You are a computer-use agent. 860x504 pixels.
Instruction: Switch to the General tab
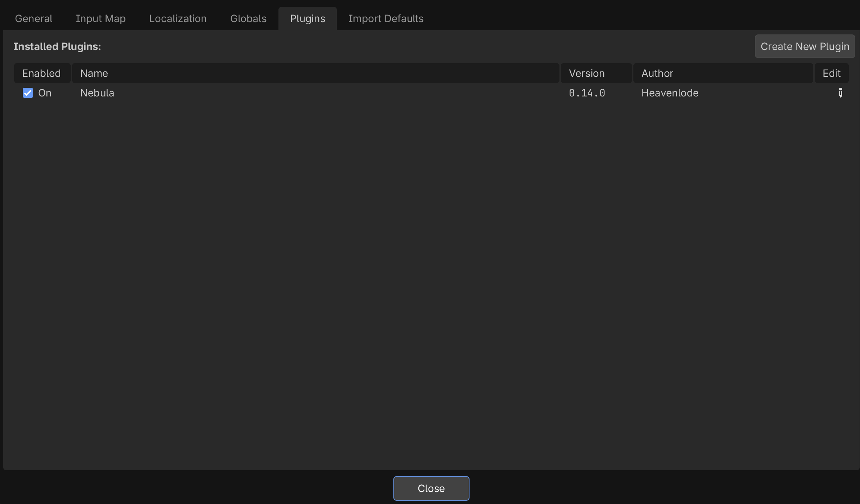[33, 18]
